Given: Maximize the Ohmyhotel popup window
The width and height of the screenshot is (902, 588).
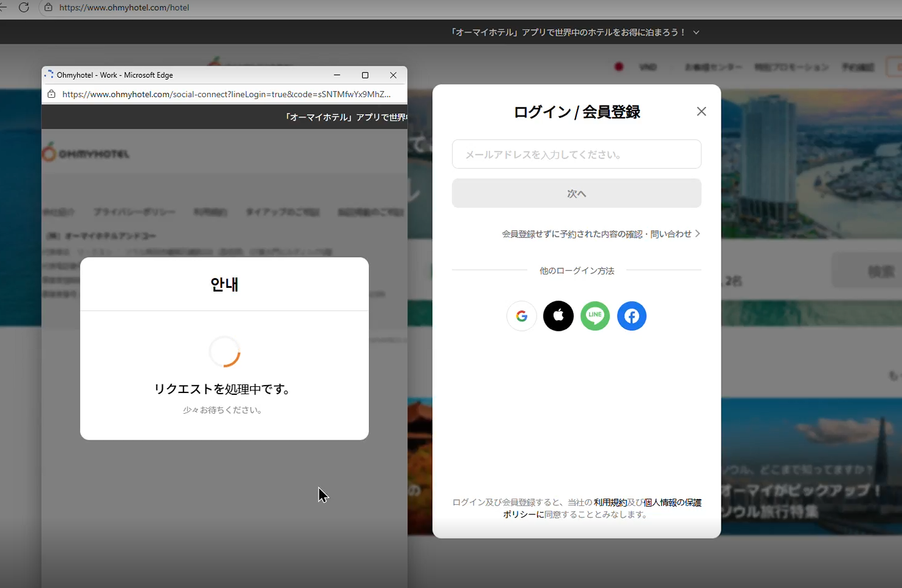Looking at the screenshot, I should coord(365,75).
